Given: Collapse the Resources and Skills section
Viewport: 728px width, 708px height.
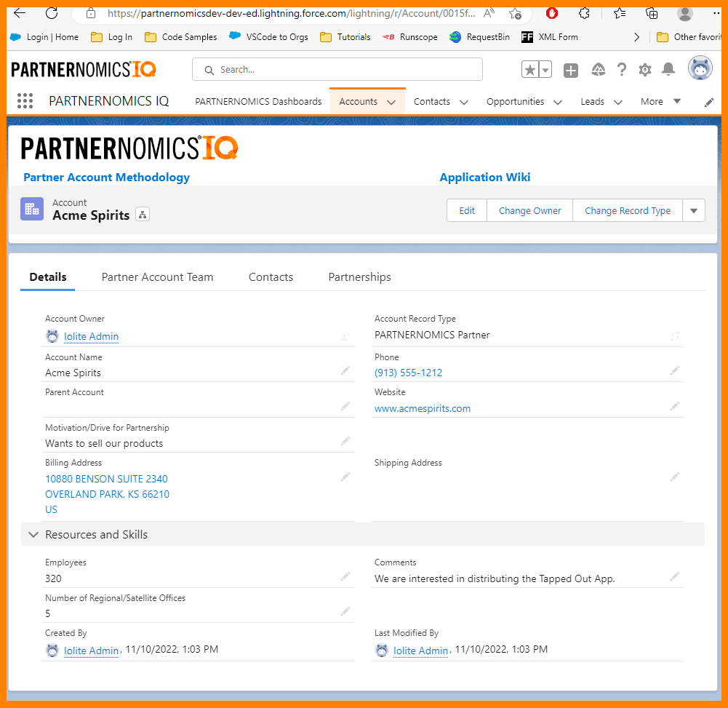Looking at the screenshot, I should [x=33, y=534].
